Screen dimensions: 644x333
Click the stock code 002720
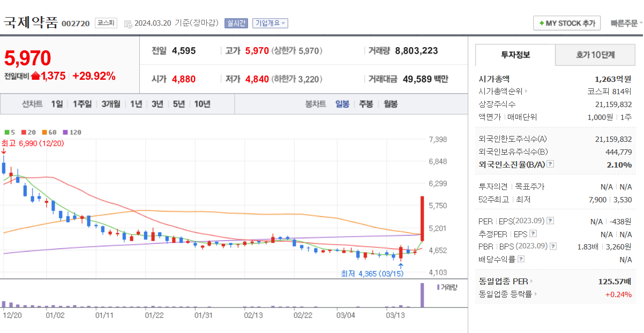pos(76,24)
